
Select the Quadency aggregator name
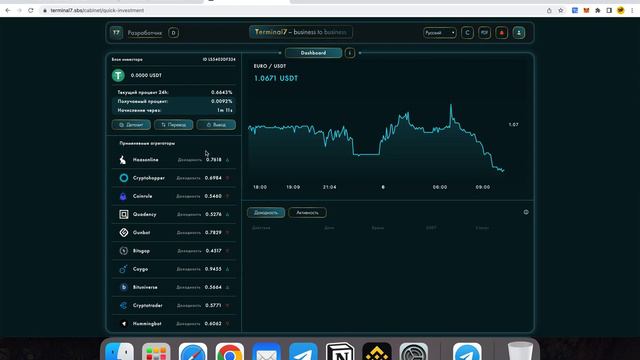[x=144, y=214]
